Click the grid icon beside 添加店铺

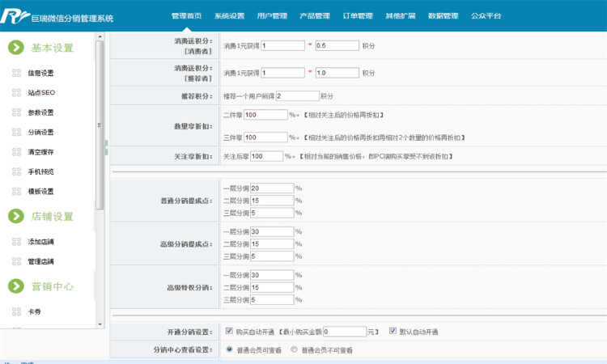pyautogui.click(x=17, y=242)
